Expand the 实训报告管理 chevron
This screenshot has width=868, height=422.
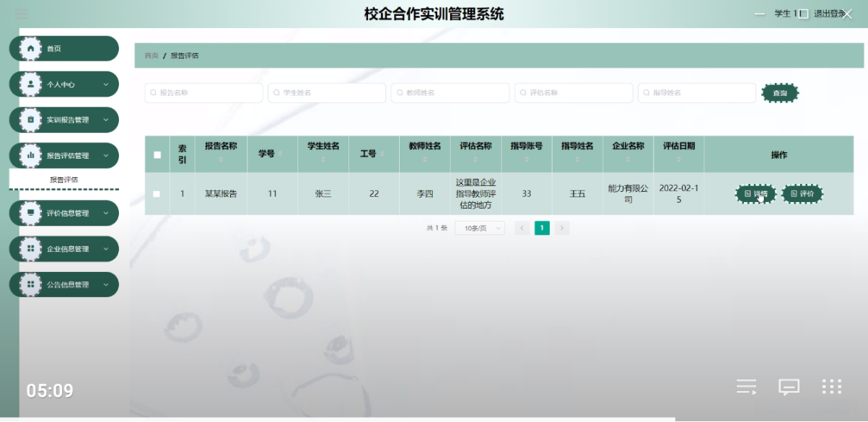pyautogui.click(x=106, y=120)
